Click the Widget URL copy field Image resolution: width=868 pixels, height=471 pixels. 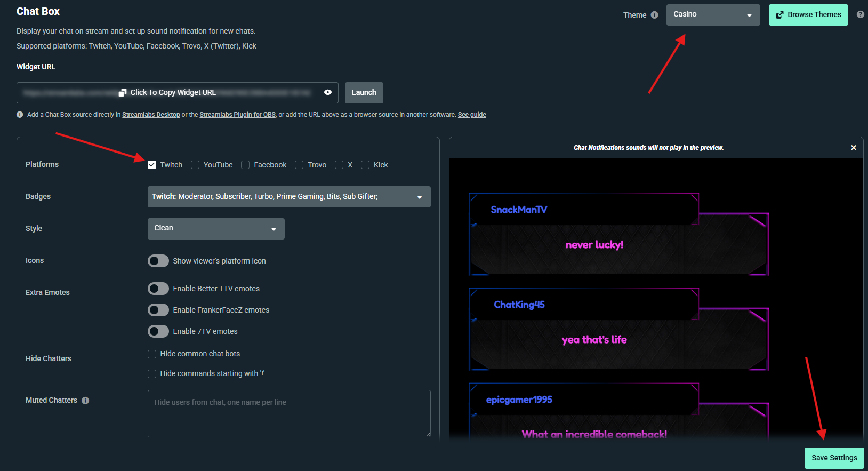tap(178, 93)
